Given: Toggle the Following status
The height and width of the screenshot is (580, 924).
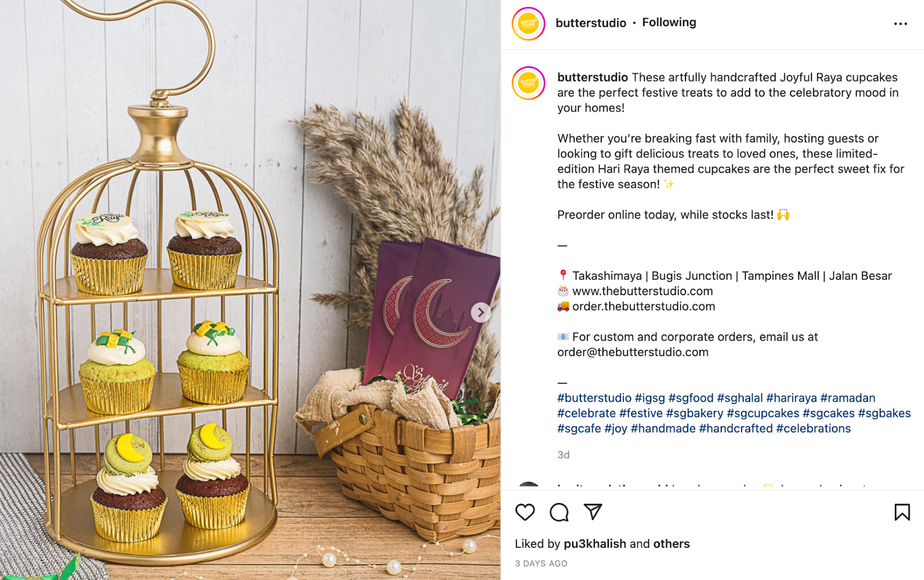Looking at the screenshot, I should coord(669,23).
